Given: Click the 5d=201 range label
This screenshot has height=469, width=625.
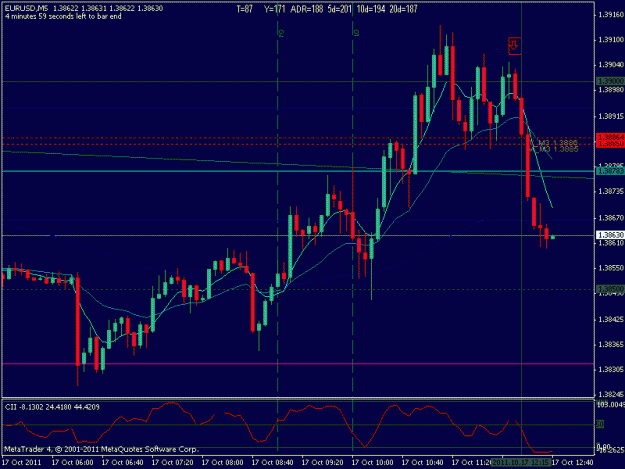Looking at the screenshot, I should 339,9.
